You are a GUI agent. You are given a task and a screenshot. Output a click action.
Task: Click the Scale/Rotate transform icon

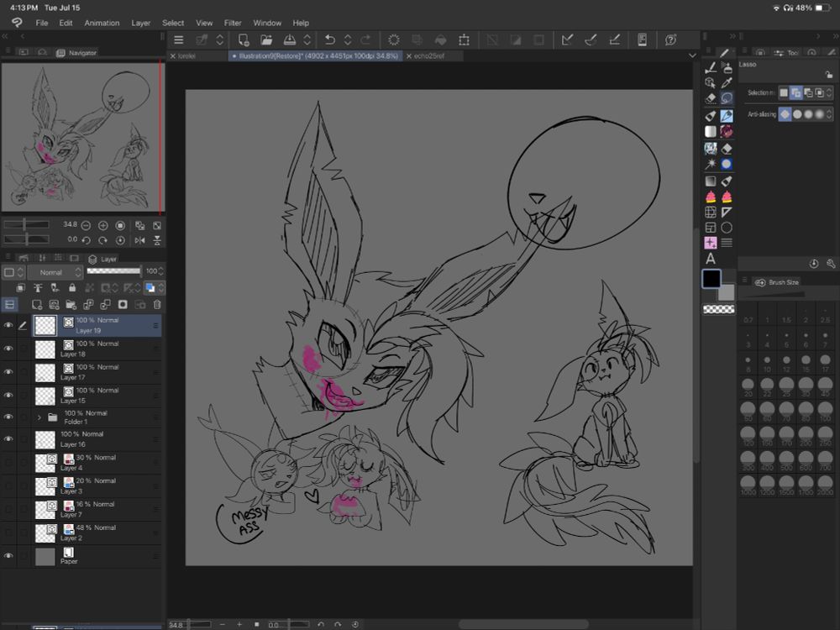tap(464, 40)
